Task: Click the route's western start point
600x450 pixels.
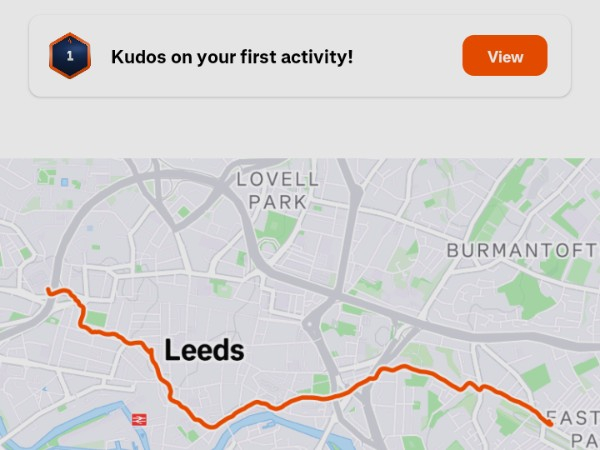Action: pyautogui.click(x=48, y=291)
